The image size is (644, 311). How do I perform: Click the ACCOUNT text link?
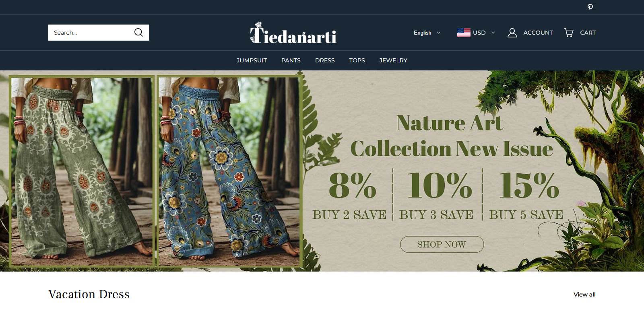pos(538,33)
